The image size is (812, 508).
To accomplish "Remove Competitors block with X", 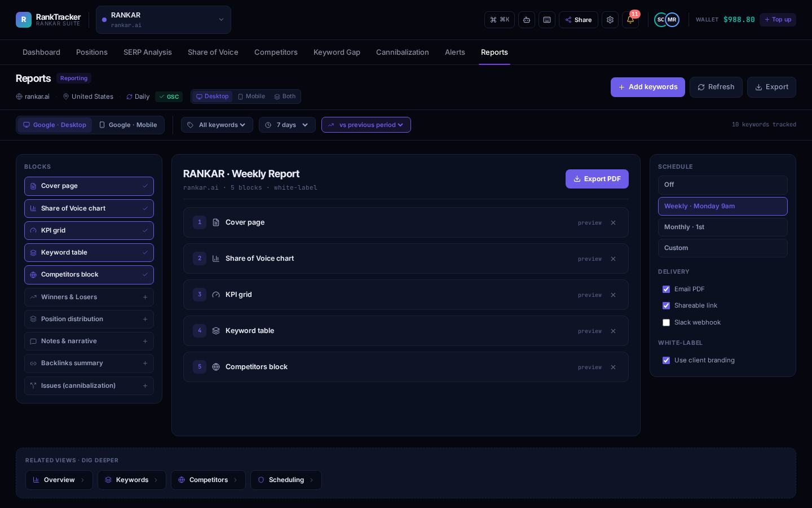I will point(613,367).
